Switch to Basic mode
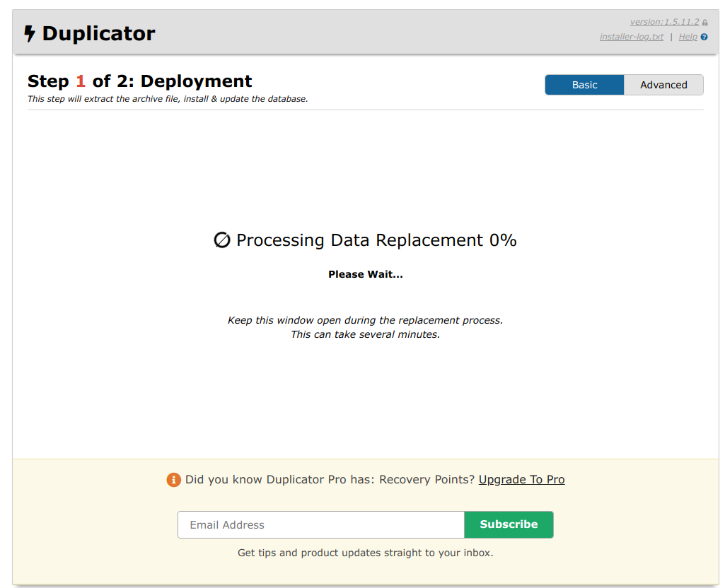Viewport: 725px width, 588px height. (584, 85)
